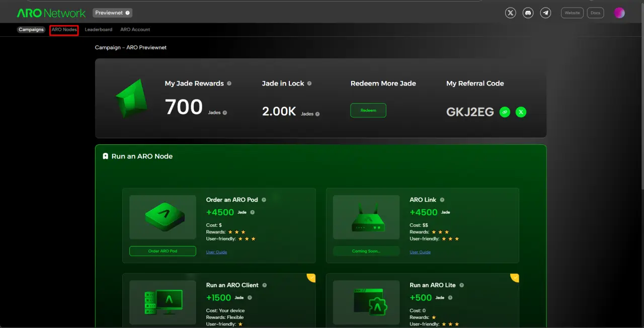Click the GKJ2EG referral code text

470,112
